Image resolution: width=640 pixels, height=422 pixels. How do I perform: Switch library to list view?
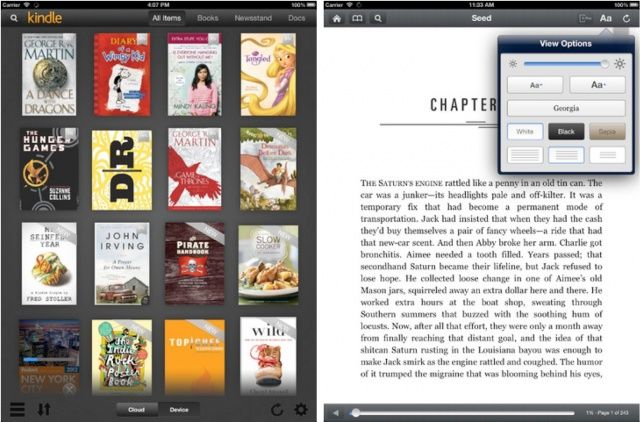[17, 409]
